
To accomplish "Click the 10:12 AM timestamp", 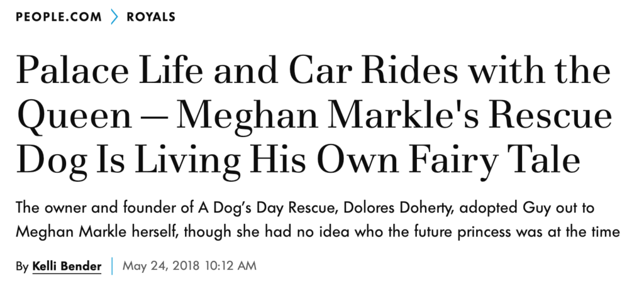I will click(230, 266).
